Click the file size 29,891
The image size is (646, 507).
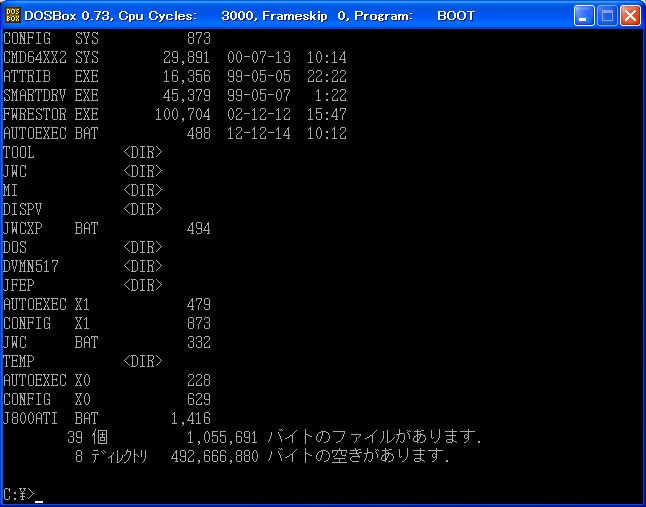point(187,58)
